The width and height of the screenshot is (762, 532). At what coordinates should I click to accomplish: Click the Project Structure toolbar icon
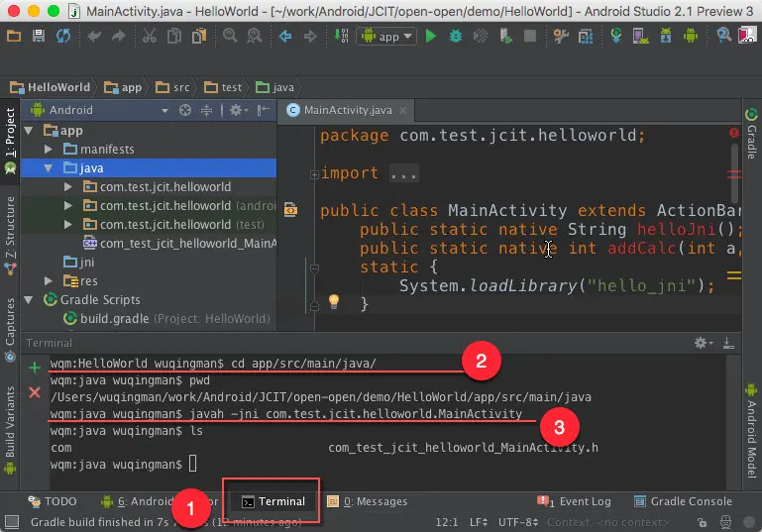pyautogui.click(x=586, y=36)
